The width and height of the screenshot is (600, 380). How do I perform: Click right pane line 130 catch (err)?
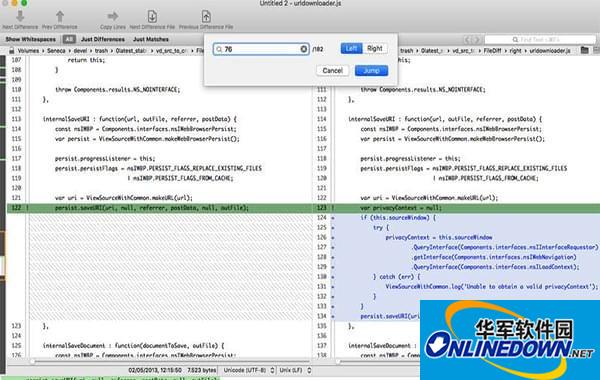pos(396,277)
